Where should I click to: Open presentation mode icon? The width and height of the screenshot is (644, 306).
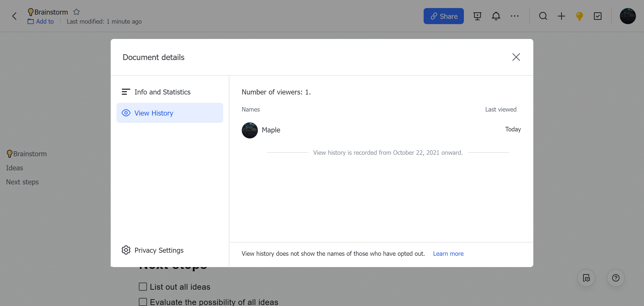(x=477, y=16)
